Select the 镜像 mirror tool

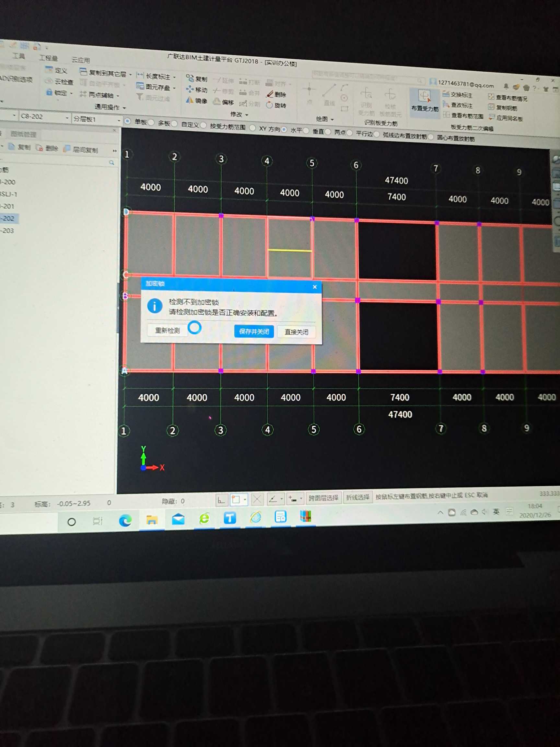[197, 100]
